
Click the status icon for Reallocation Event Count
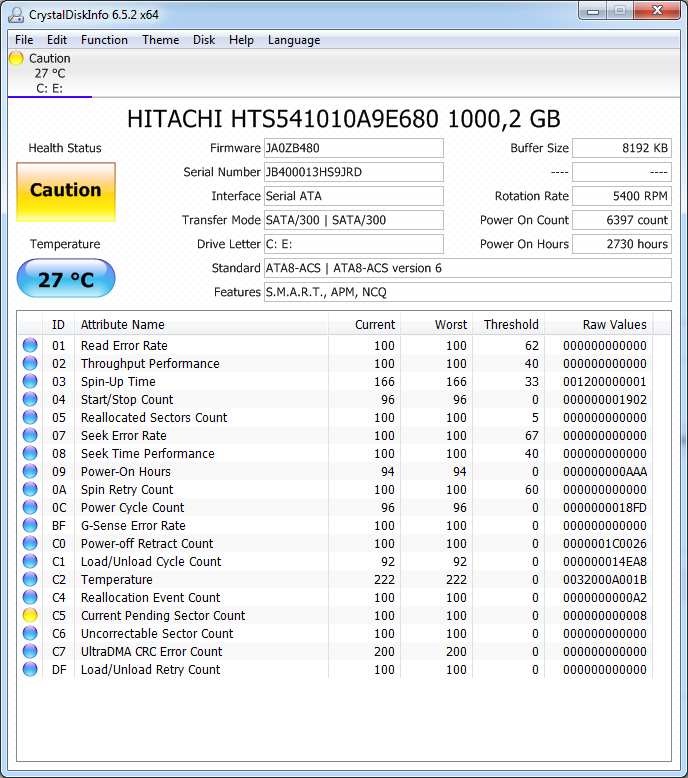pyautogui.click(x=30, y=597)
